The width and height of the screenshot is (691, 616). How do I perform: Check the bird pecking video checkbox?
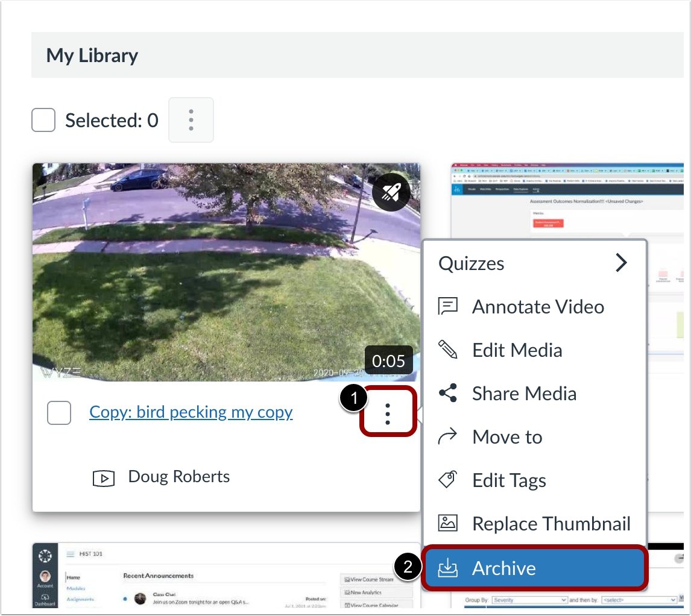point(59,412)
